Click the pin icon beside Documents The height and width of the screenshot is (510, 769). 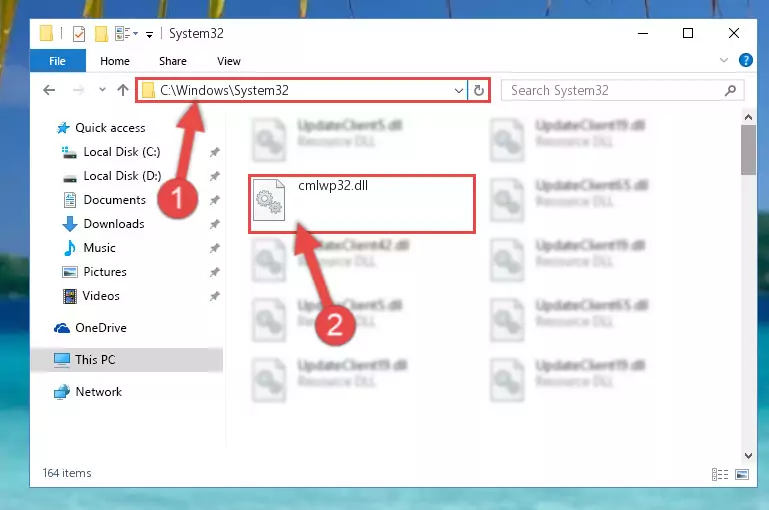214,200
